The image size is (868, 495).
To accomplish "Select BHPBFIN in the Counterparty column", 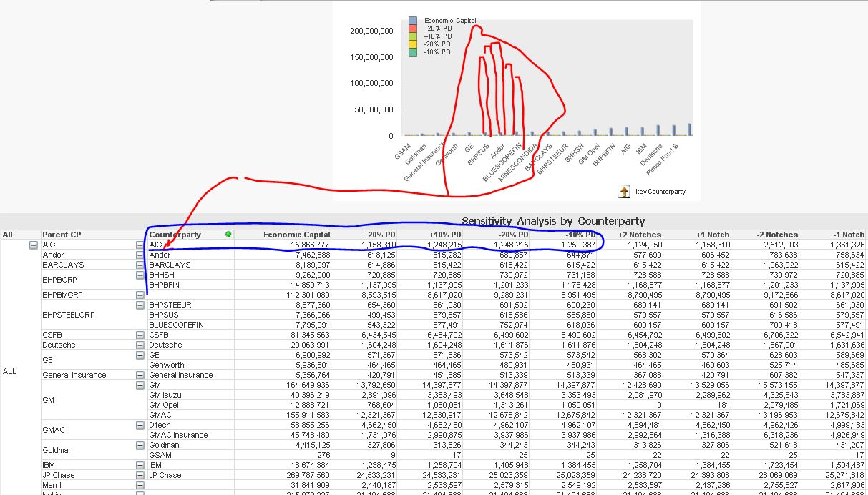I will (165, 285).
